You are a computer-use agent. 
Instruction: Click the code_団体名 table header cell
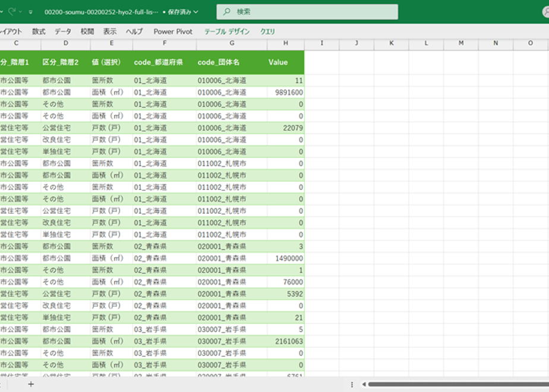point(232,62)
